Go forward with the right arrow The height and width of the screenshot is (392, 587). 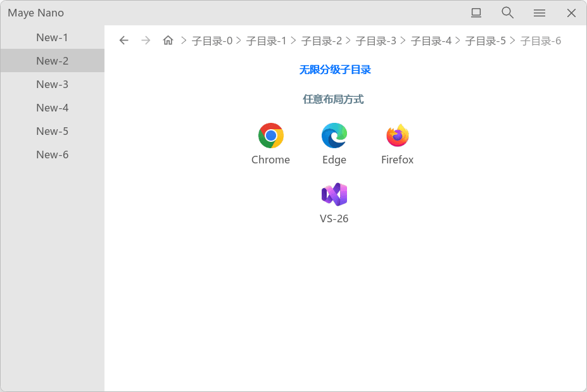146,41
